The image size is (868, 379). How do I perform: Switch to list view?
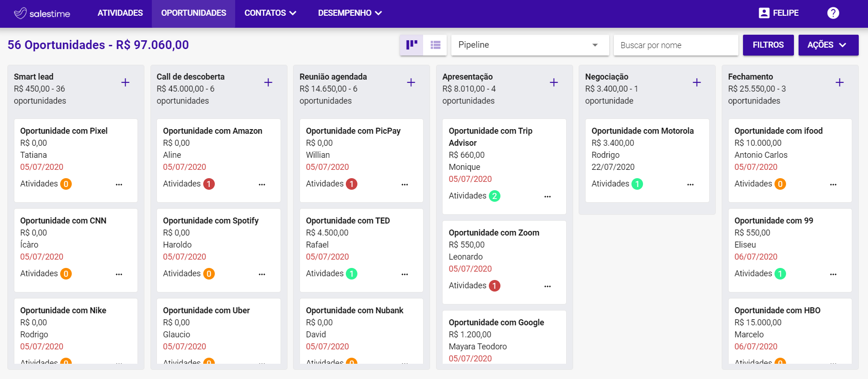click(435, 45)
